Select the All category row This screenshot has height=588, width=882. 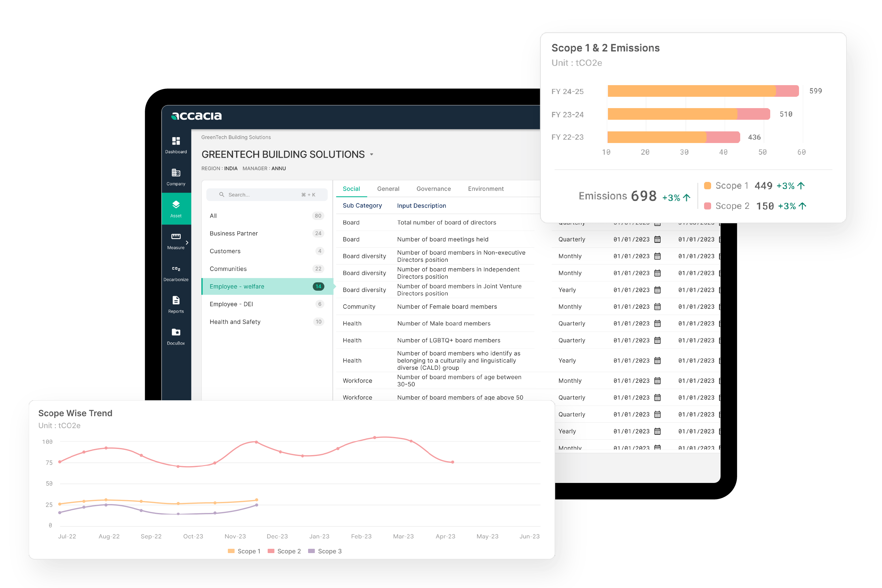pos(267,216)
